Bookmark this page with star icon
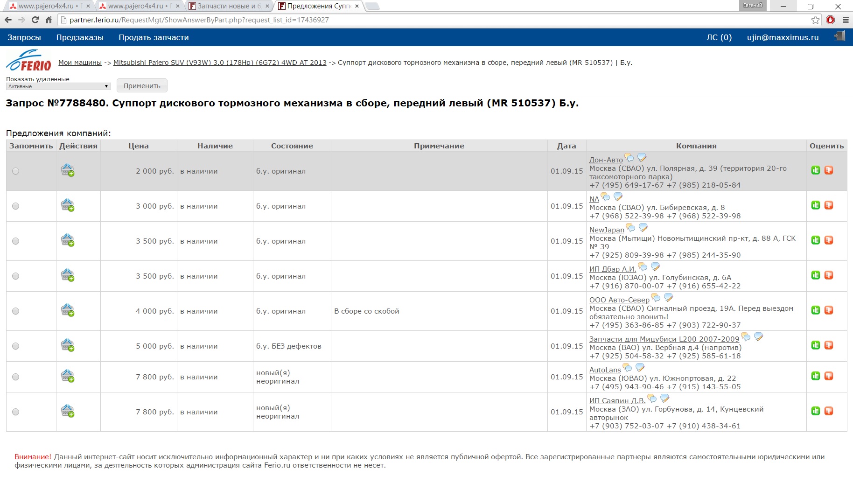 pyautogui.click(x=815, y=20)
